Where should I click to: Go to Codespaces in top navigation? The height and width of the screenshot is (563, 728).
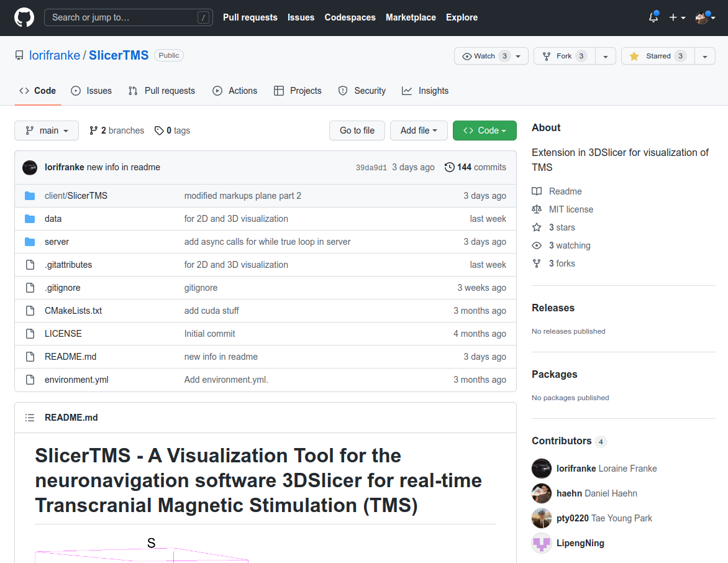pos(350,17)
